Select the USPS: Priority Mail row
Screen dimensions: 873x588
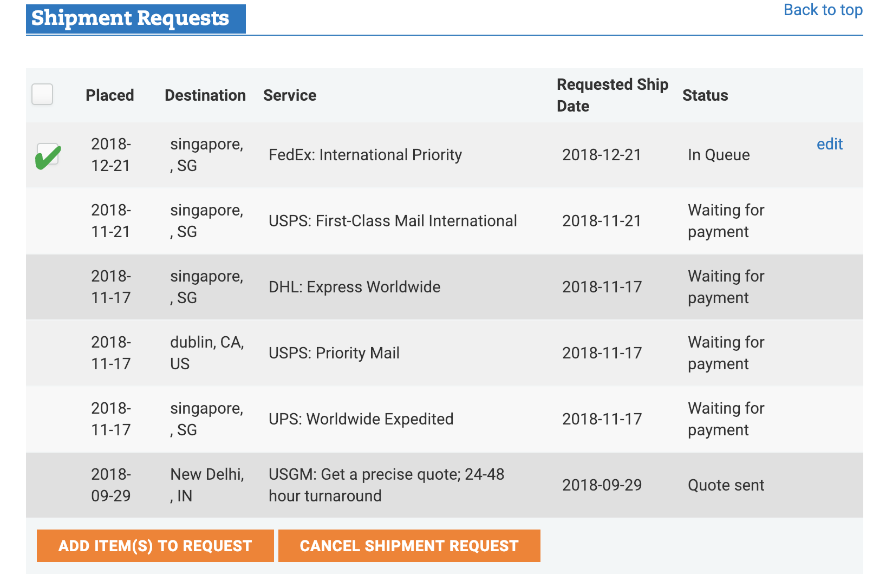click(334, 353)
